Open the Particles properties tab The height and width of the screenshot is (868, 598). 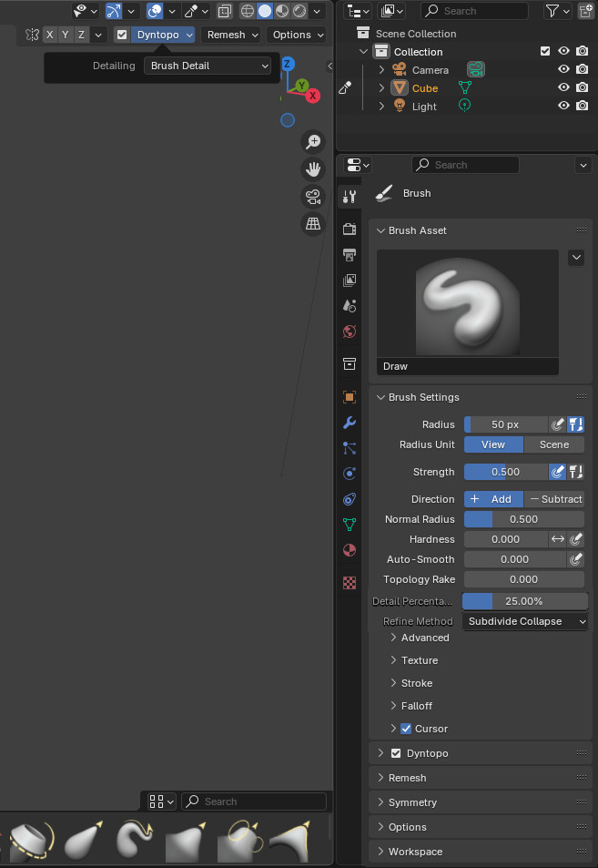[x=350, y=448]
